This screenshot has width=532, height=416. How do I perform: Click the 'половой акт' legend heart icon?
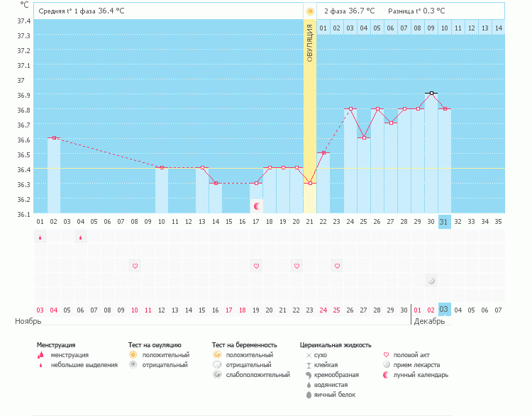tap(386, 355)
